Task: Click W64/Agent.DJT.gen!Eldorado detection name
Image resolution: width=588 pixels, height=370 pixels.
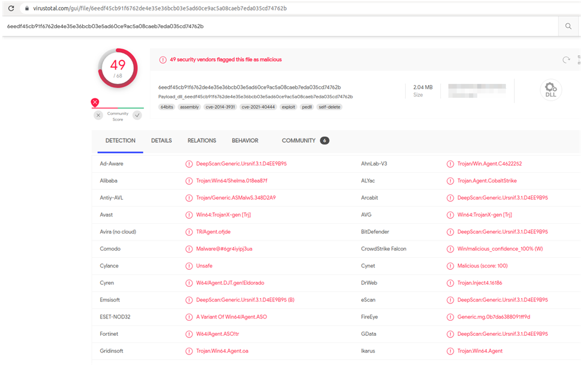Action: 230,283
